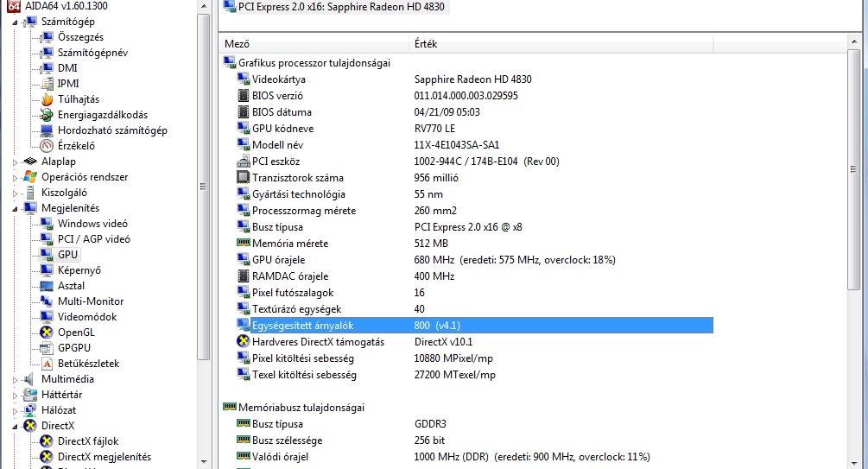Click the Tranzisztorok száma chip icon
868x469 pixels.
pos(243,177)
